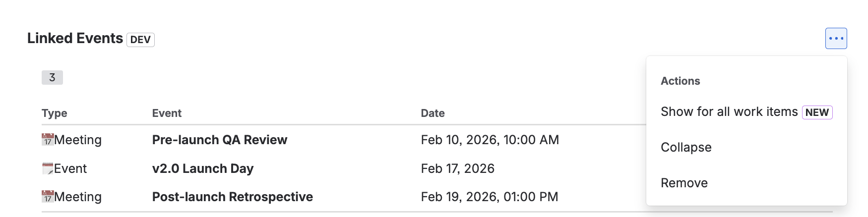Screen dimensions: 868x217
Task: Click the NEW badge in Actions menu
Action: tap(817, 112)
